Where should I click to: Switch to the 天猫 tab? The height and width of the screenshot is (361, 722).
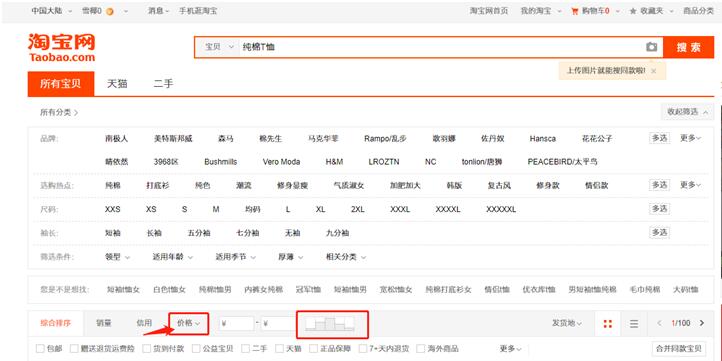(x=117, y=84)
